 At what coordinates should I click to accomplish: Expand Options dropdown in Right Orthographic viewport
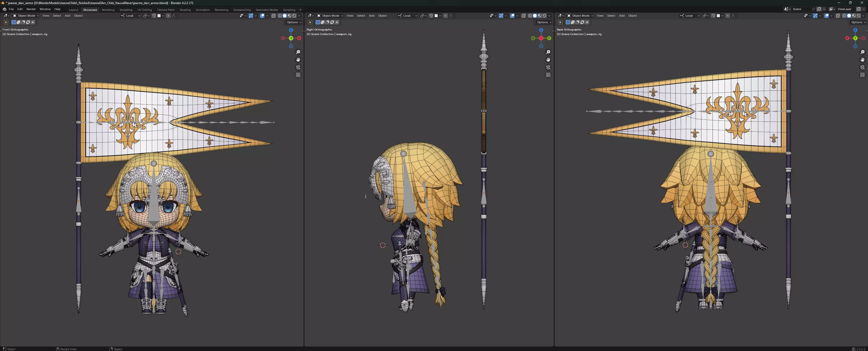coord(544,22)
